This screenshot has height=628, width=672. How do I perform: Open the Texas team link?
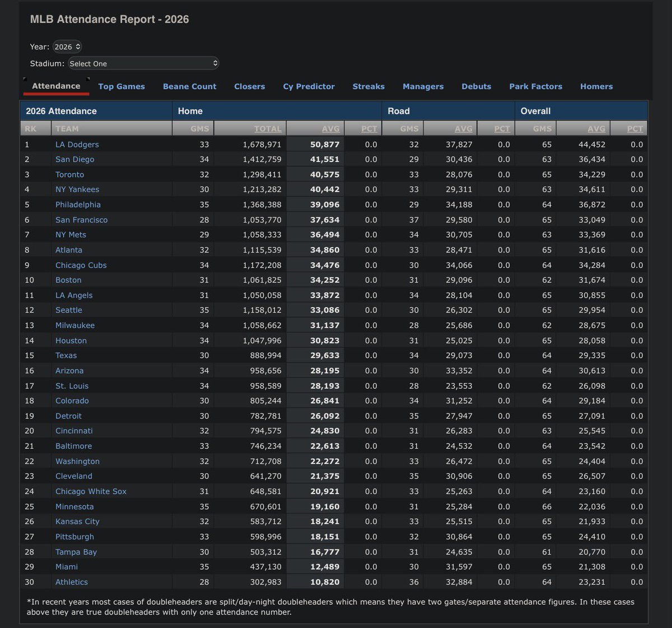(x=66, y=356)
